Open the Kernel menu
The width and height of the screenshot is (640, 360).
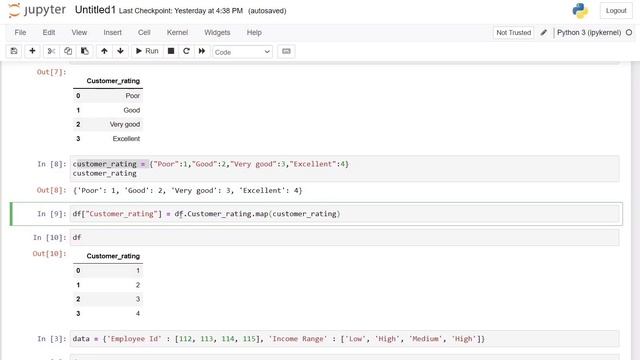coord(177,33)
